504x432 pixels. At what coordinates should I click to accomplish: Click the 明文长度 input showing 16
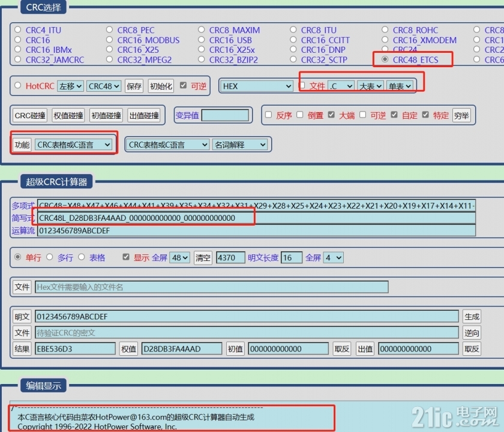292,257
